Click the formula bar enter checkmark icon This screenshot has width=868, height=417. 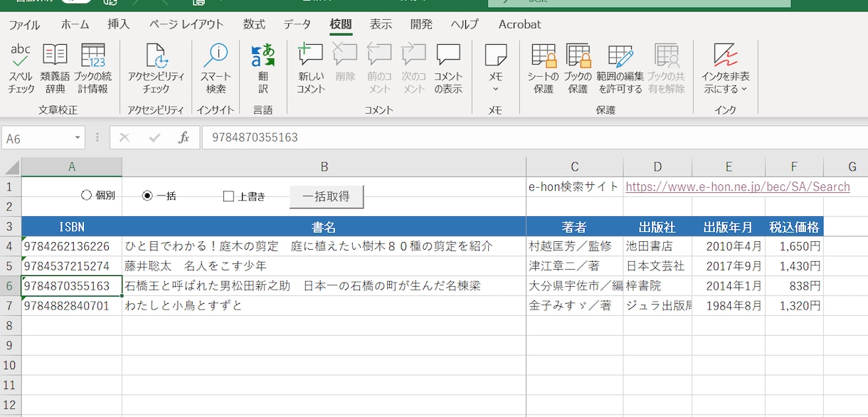coord(154,138)
